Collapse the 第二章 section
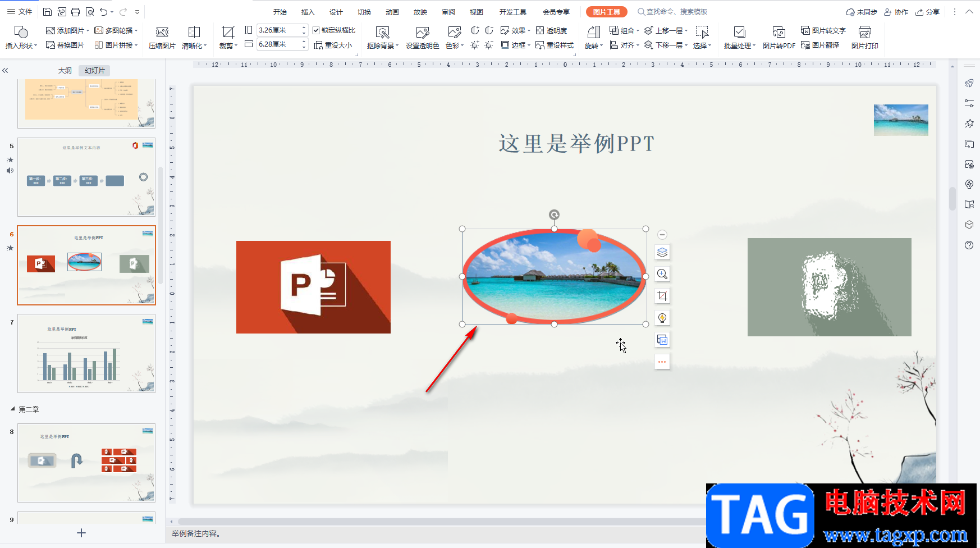980x548 pixels. click(12, 409)
